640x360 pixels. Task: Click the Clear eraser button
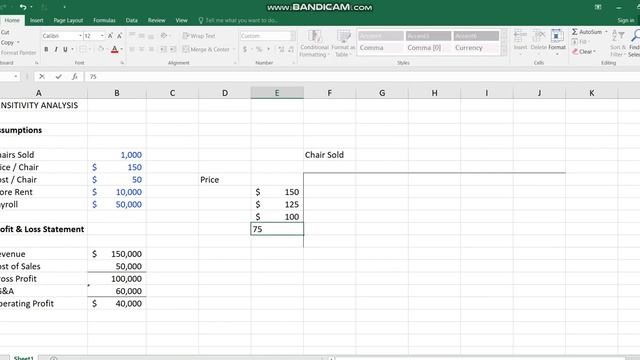(584, 52)
